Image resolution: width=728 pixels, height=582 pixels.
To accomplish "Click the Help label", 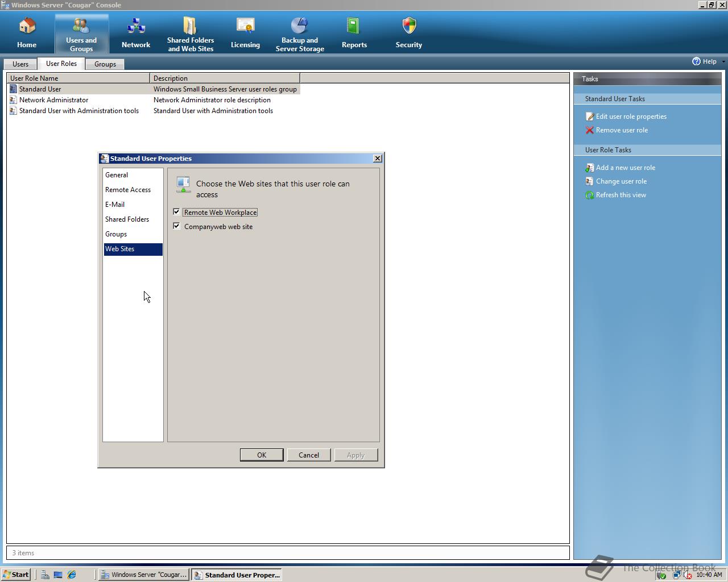I will [x=709, y=61].
